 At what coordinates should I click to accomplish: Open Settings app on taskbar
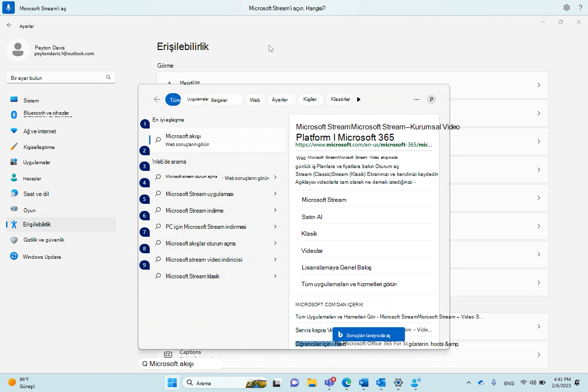click(398, 382)
